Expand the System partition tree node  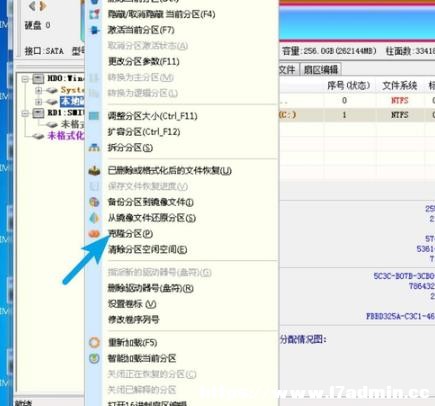(38, 90)
